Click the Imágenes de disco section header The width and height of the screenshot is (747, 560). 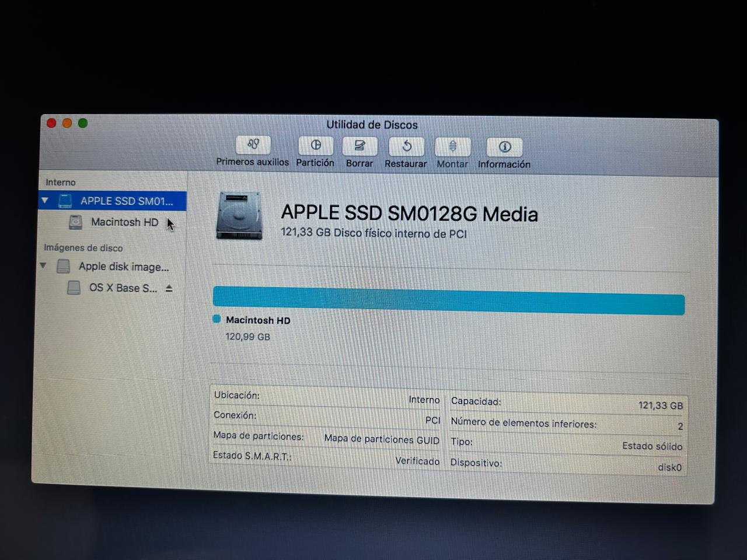(x=83, y=248)
